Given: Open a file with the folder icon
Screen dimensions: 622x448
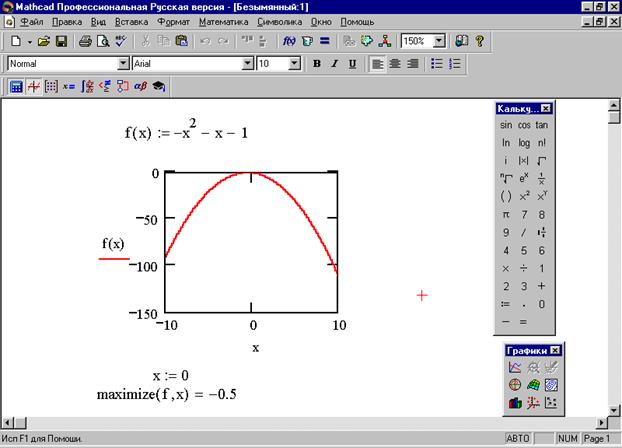Looking at the screenshot, I should coord(44,41).
